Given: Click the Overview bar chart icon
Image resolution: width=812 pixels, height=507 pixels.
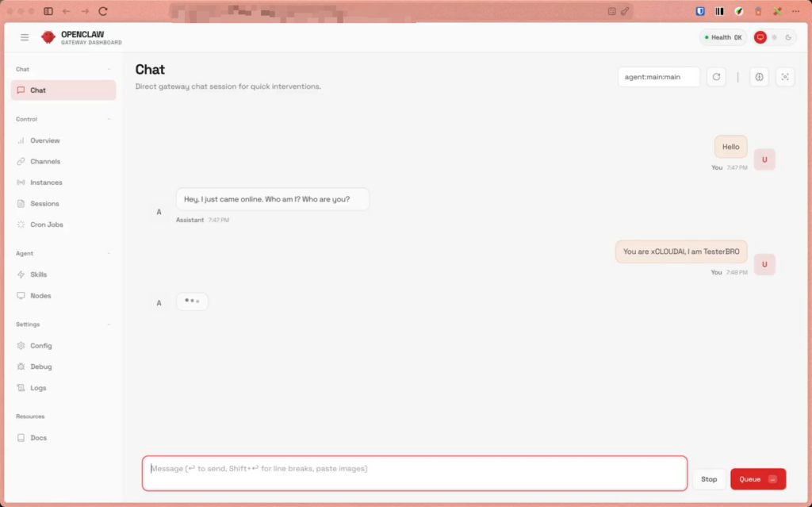Looking at the screenshot, I should pyautogui.click(x=21, y=140).
